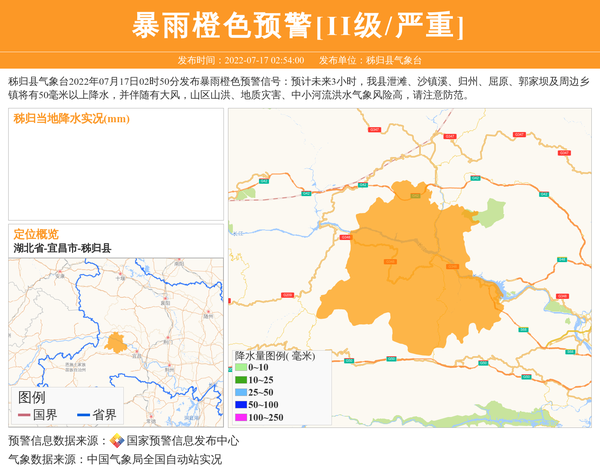600x471 pixels.
Task: Click the 国家预警信息发布中心 logo icon
Action: 117,441
